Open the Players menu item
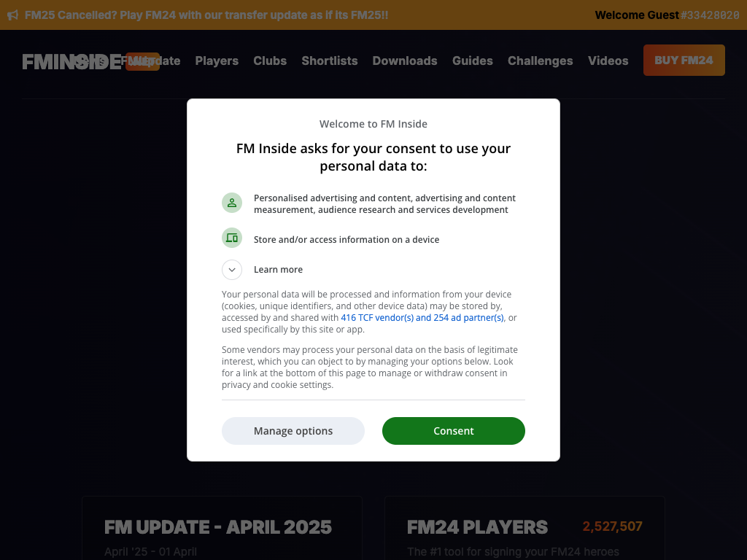Image resolution: width=747 pixels, height=560 pixels. (x=217, y=61)
